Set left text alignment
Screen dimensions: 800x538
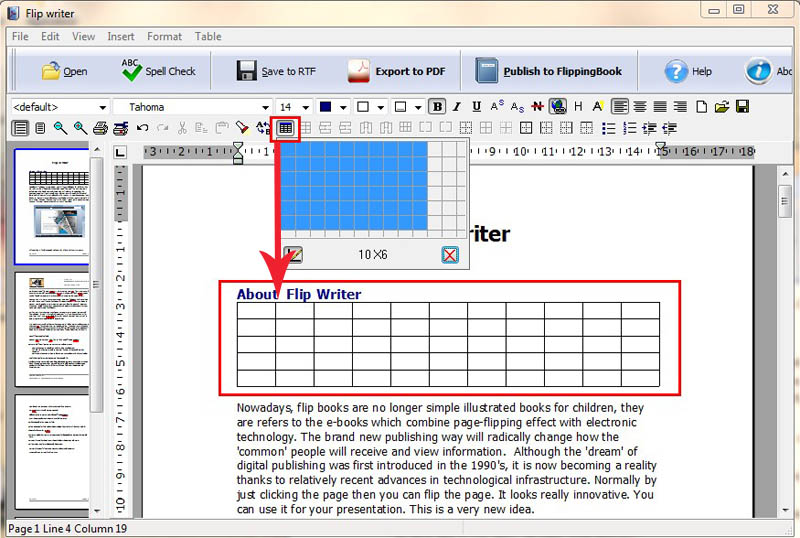tap(620, 107)
